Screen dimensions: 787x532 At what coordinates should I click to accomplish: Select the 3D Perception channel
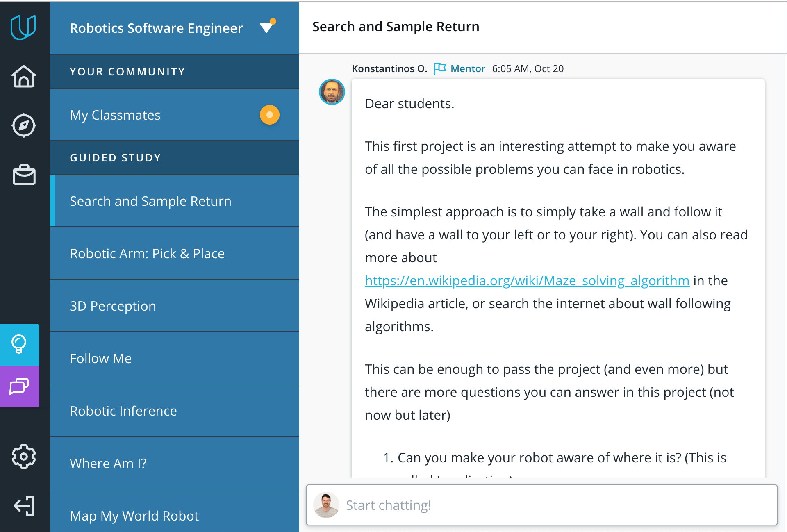[x=174, y=306]
